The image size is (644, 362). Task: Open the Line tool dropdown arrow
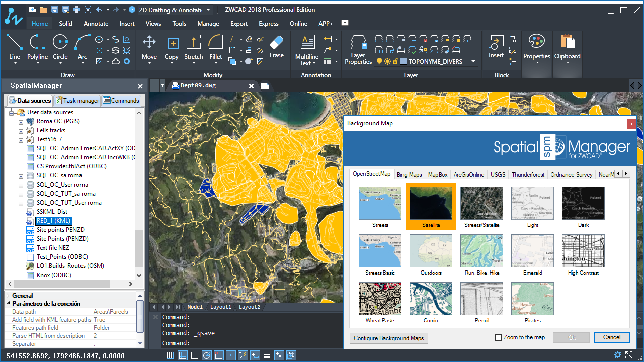[x=15, y=63]
